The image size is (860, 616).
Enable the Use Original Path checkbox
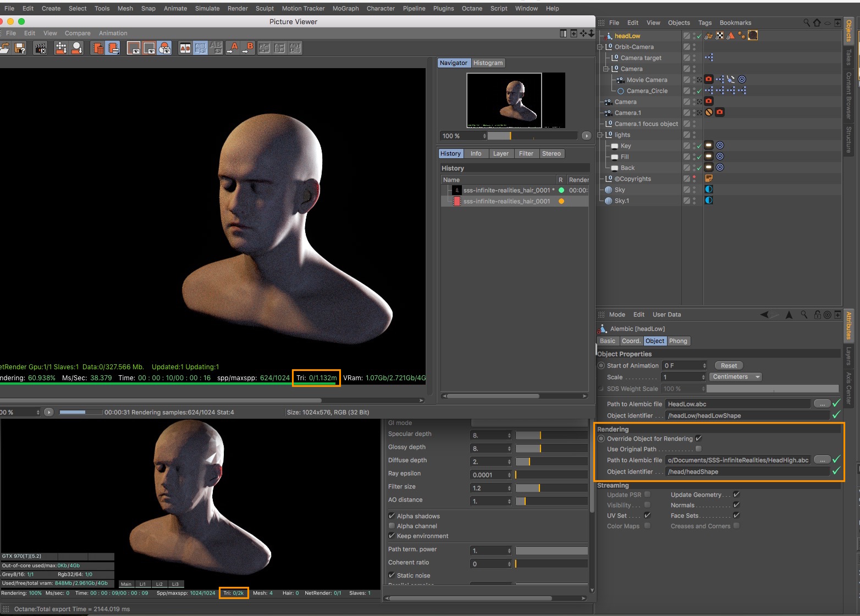coord(698,449)
